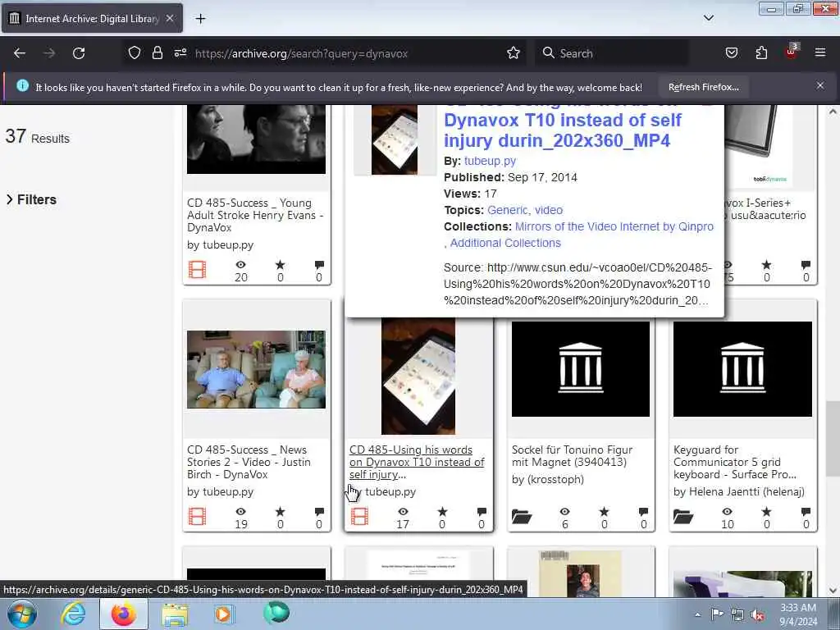The width and height of the screenshot is (840, 630).
Task: Click Refresh Firefox button
Action: click(x=703, y=87)
